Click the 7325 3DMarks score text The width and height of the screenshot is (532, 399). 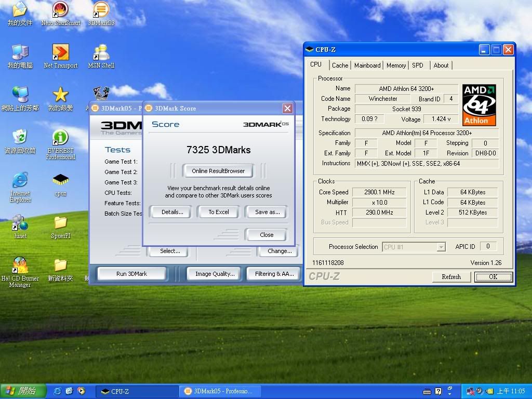coord(219,150)
